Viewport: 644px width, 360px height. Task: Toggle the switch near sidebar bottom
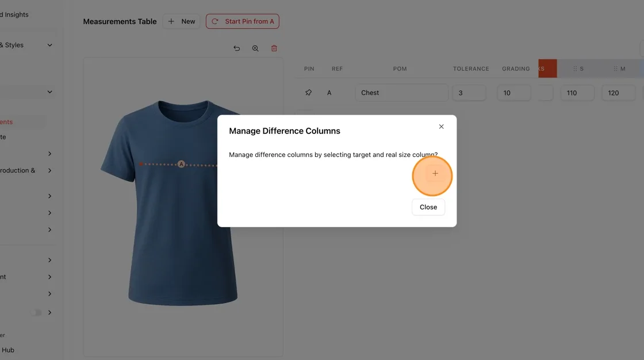37,313
